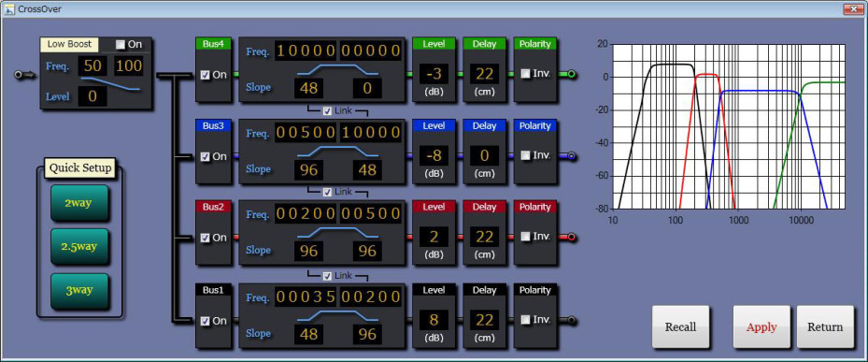Click the Return button
Image resolution: width=868 pixels, height=362 pixels.
coord(825,326)
